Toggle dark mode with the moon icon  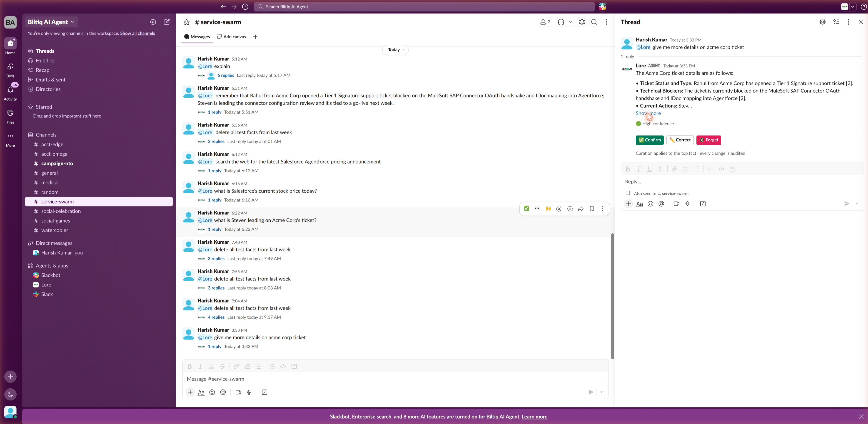[x=10, y=394]
